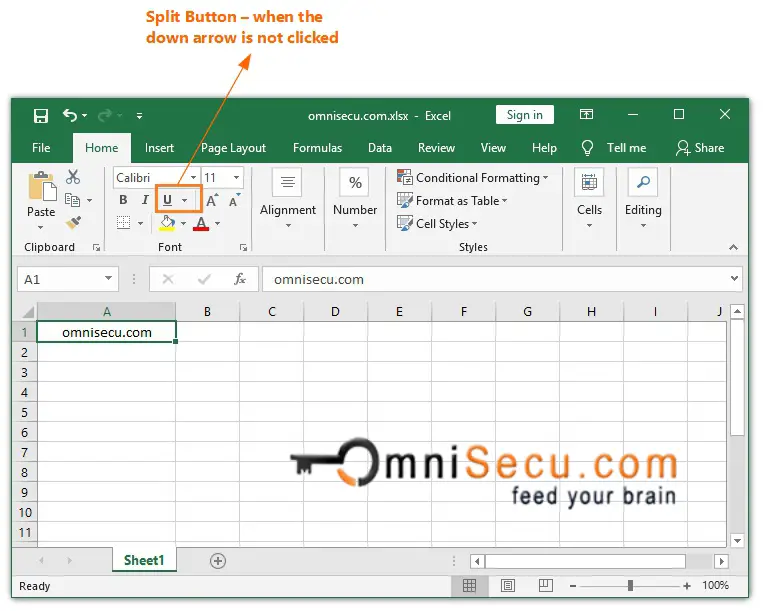Select column D header
The width and height of the screenshot is (763, 611).
coord(335,311)
